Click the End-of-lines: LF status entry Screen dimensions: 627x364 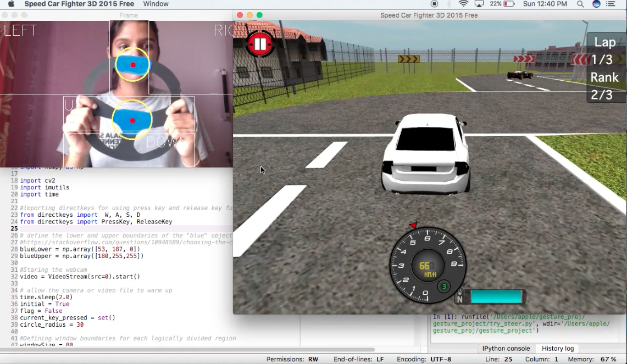(x=359, y=359)
